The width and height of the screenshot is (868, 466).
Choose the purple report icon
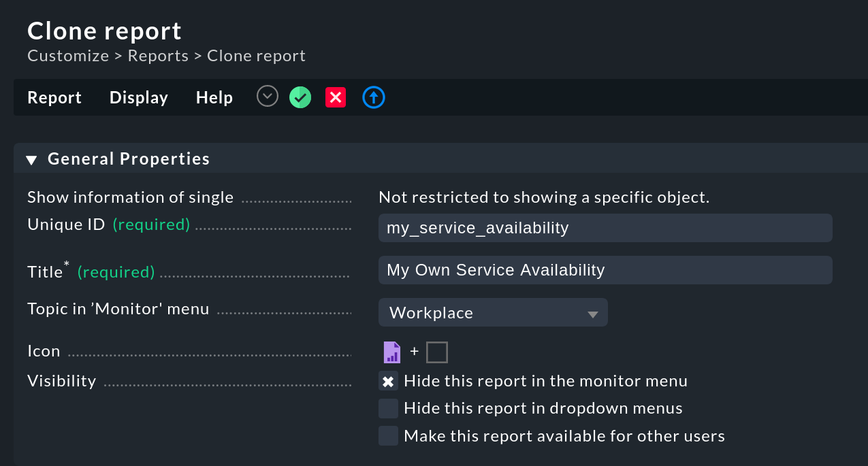[x=392, y=352]
